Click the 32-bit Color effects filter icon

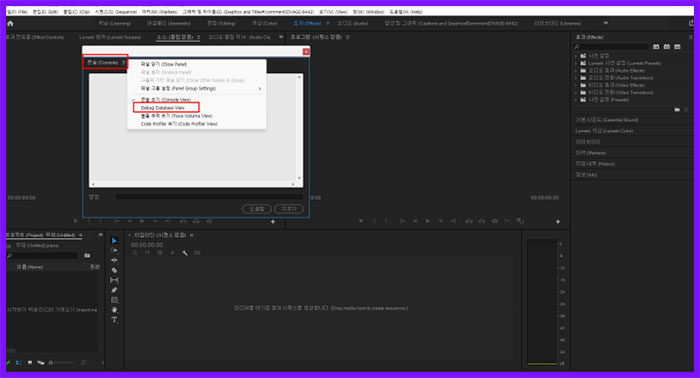(667, 46)
